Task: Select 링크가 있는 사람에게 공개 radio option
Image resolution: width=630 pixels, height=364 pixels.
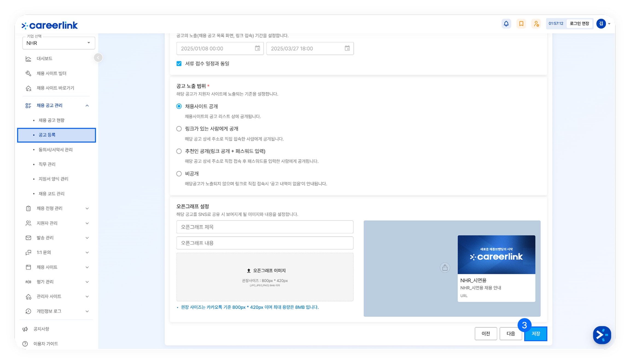Action: (x=179, y=129)
